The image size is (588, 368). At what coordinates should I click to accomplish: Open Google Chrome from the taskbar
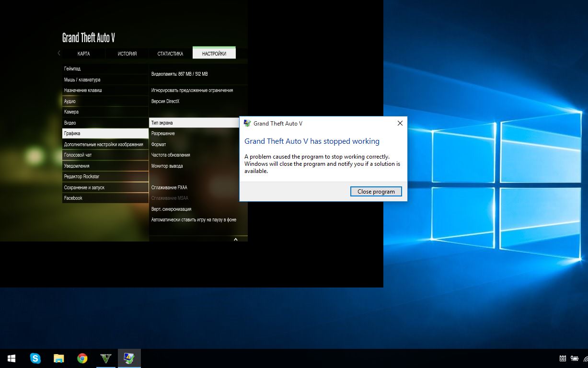point(82,358)
